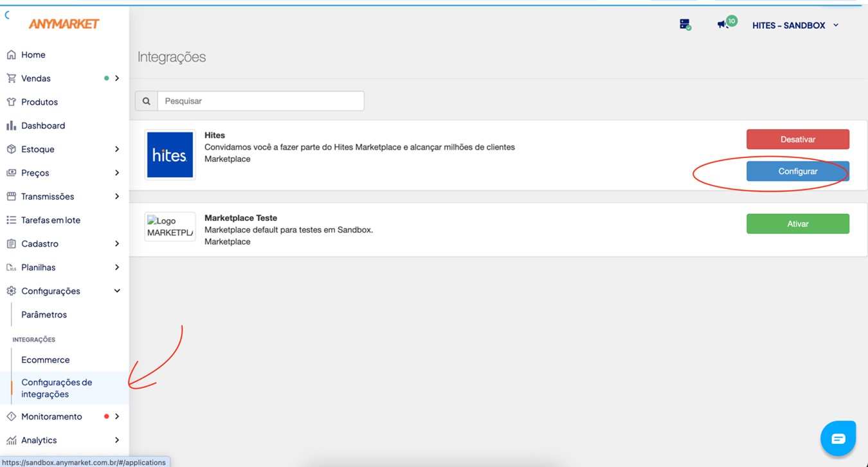Open the chat support bubble

click(x=838, y=439)
